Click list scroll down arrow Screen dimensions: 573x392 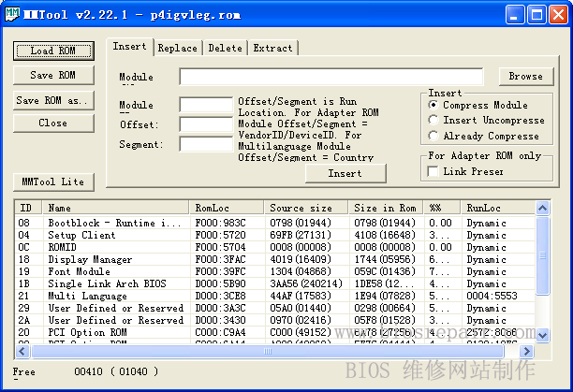[543, 335]
